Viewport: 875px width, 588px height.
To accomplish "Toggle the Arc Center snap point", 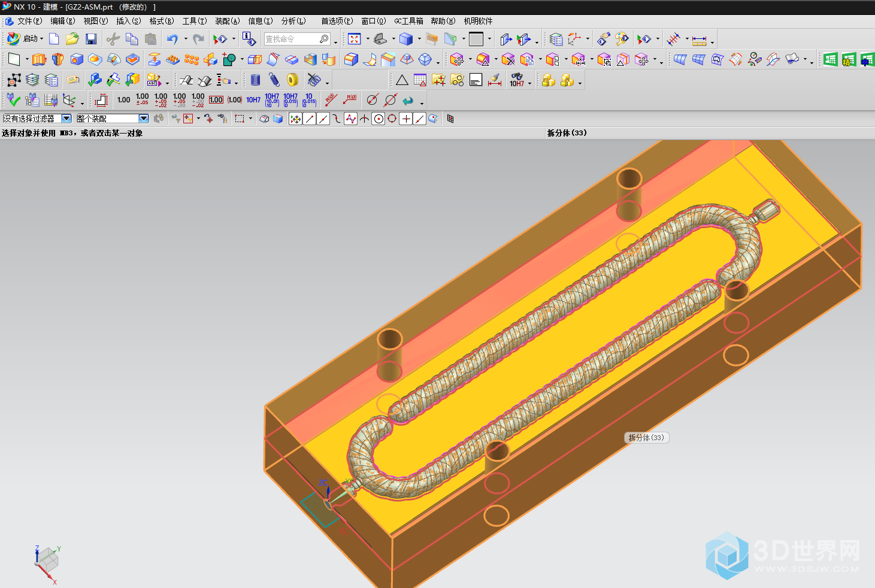I will (x=379, y=119).
